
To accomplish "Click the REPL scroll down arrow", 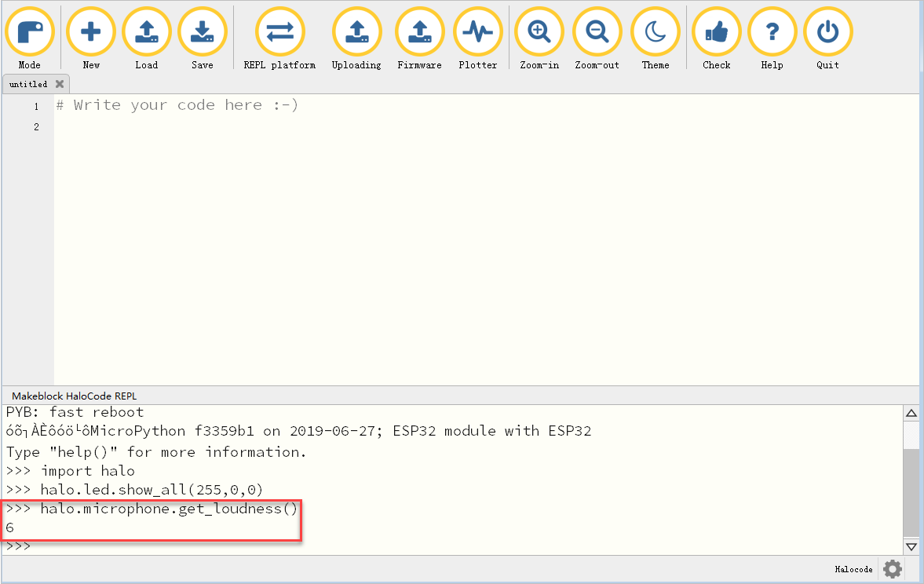I will click(x=911, y=546).
